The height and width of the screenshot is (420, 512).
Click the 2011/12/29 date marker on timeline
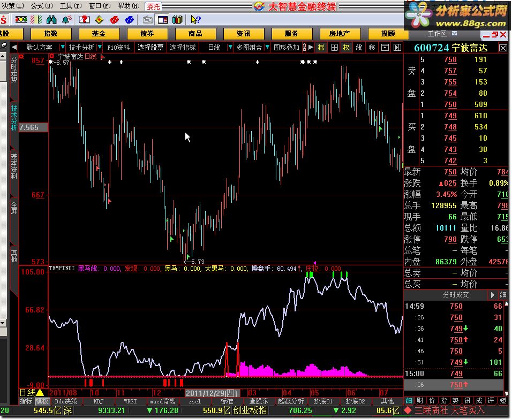pyautogui.click(x=212, y=393)
